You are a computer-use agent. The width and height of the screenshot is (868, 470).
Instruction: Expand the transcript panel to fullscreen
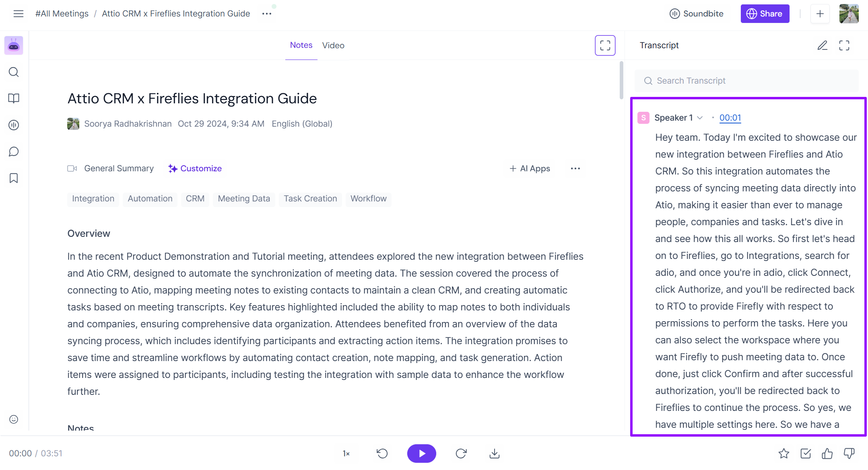tap(844, 45)
